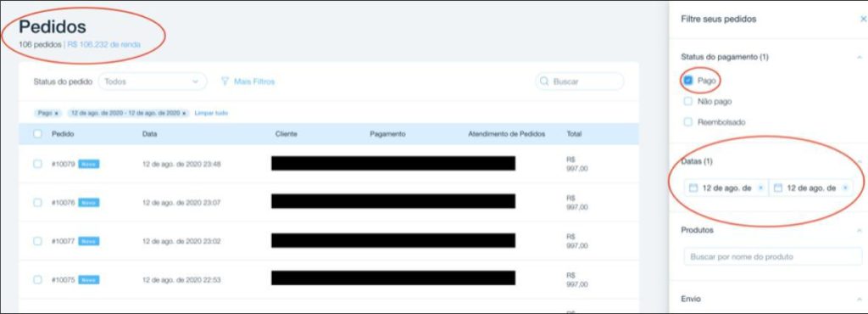Collapse the Produtos filter section
The image size is (868, 314).
860,230
